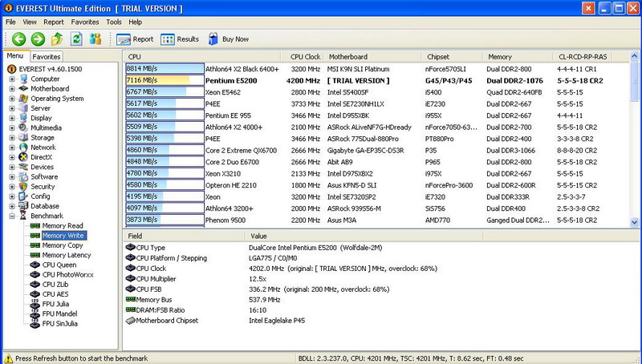Select the Config icon in tree
Screen dimensions: 642x364
pyautogui.click(x=24, y=196)
